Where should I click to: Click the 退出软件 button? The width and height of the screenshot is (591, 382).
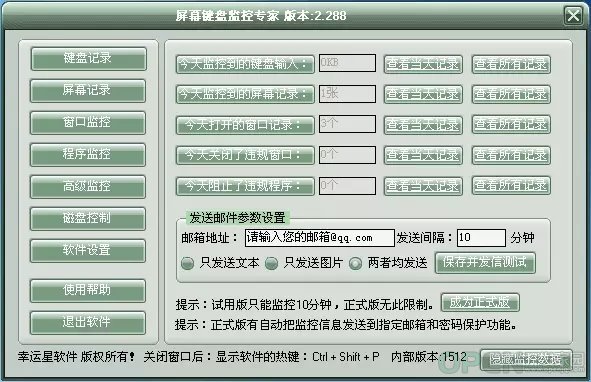[x=88, y=322]
